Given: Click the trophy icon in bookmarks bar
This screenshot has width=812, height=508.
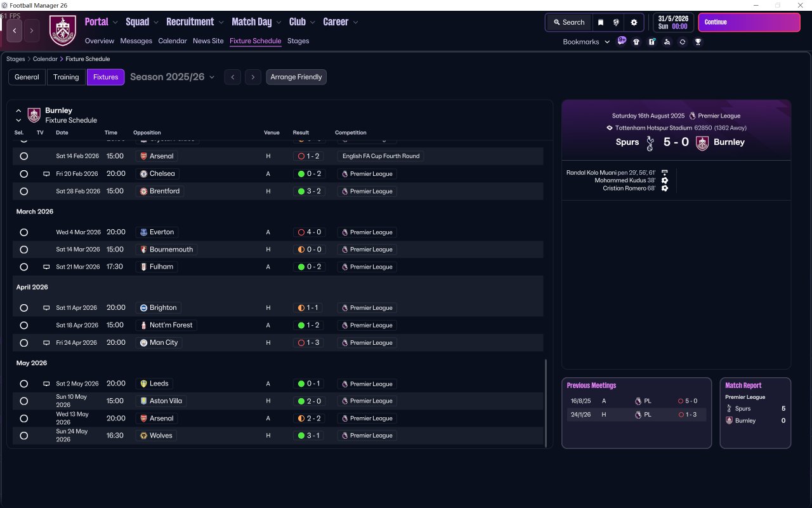Looking at the screenshot, I should (x=698, y=42).
